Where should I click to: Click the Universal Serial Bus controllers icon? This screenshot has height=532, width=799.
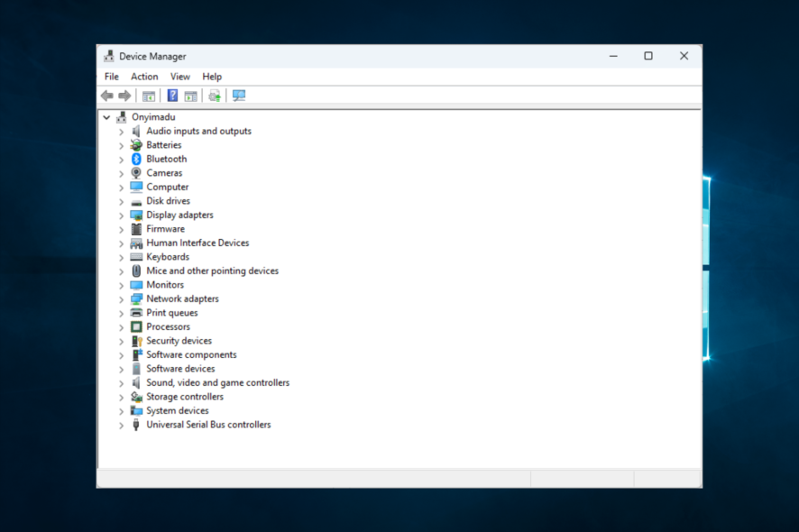point(136,425)
